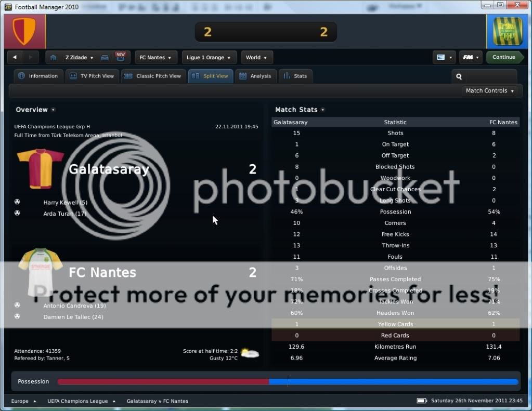
Task: Click the Galatasaray club crest
Action: [24, 32]
